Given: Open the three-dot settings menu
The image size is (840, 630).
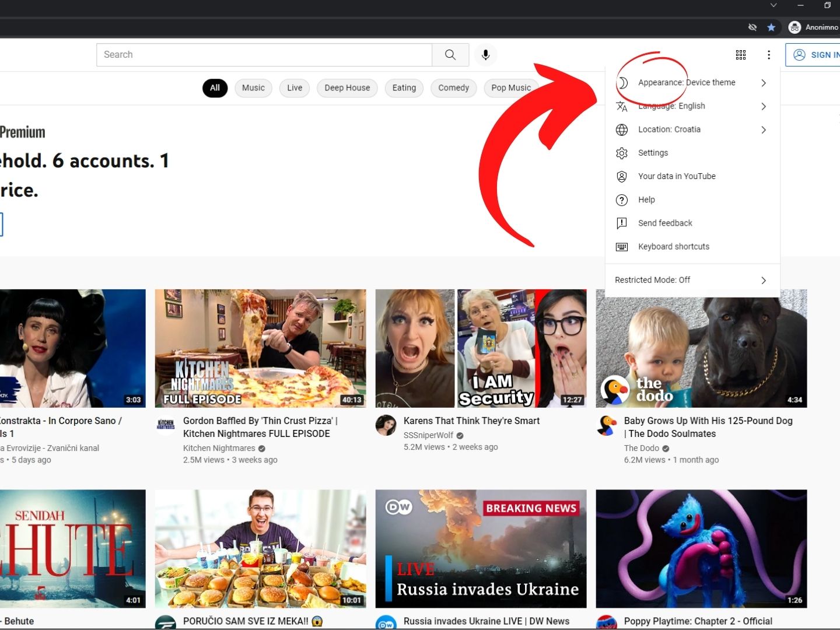Looking at the screenshot, I should 769,55.
